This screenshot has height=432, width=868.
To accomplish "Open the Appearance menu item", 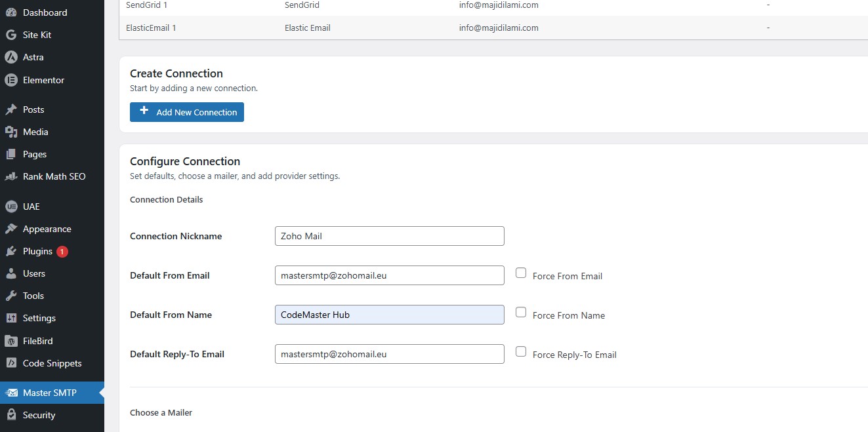I will point(47,229).
